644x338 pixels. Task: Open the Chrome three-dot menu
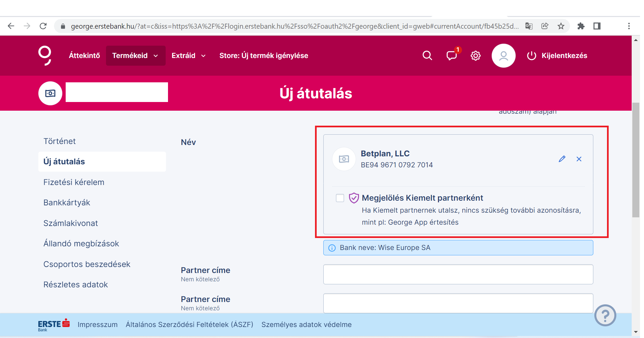point(629,26)
